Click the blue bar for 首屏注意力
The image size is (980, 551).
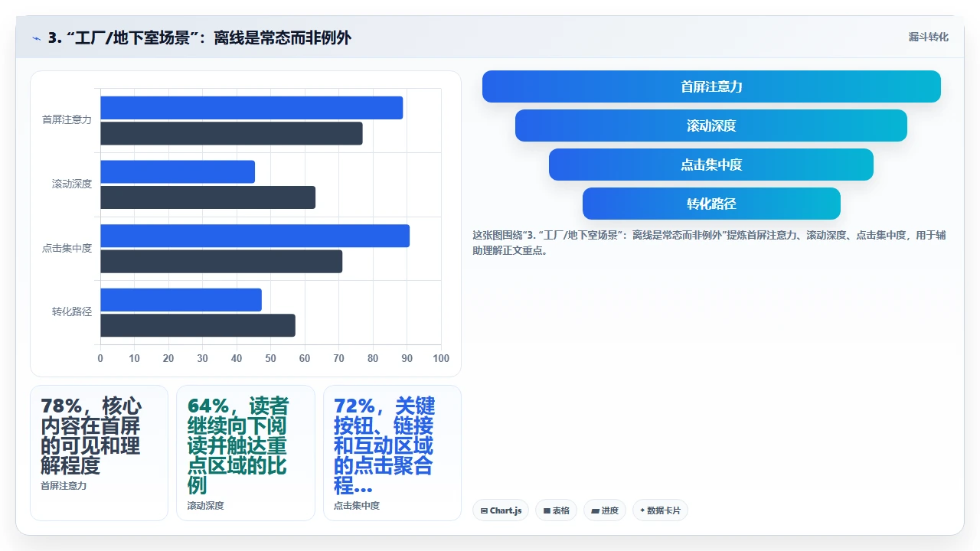point(251,108)
